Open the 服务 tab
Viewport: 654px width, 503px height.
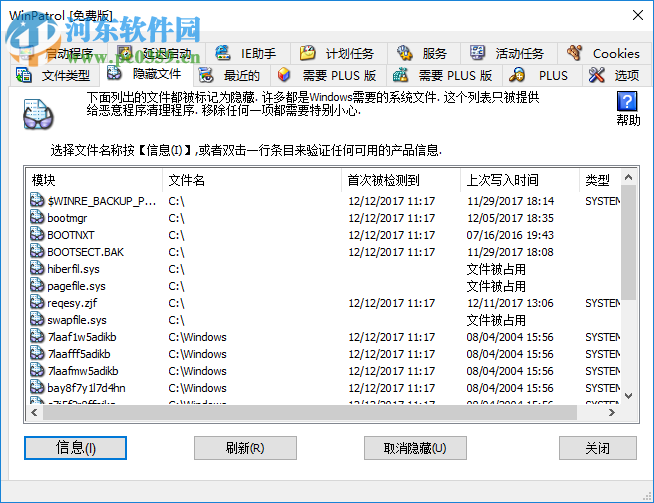(424, 53)
